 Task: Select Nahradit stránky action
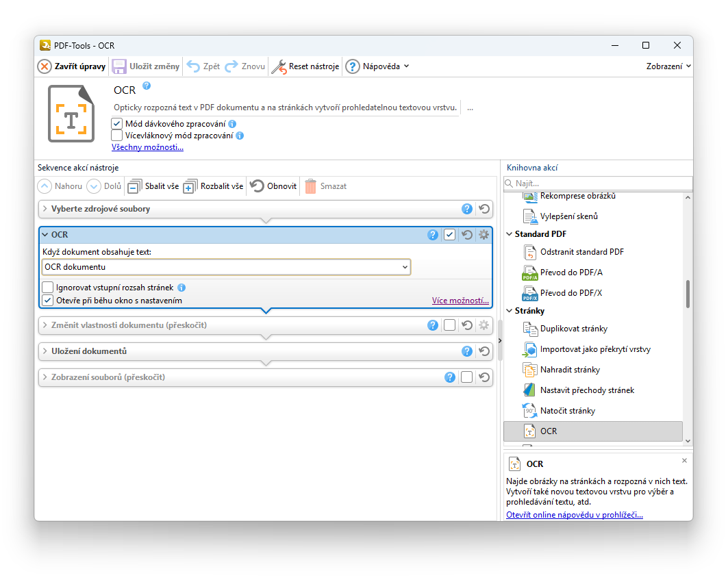tap(570, 370)
